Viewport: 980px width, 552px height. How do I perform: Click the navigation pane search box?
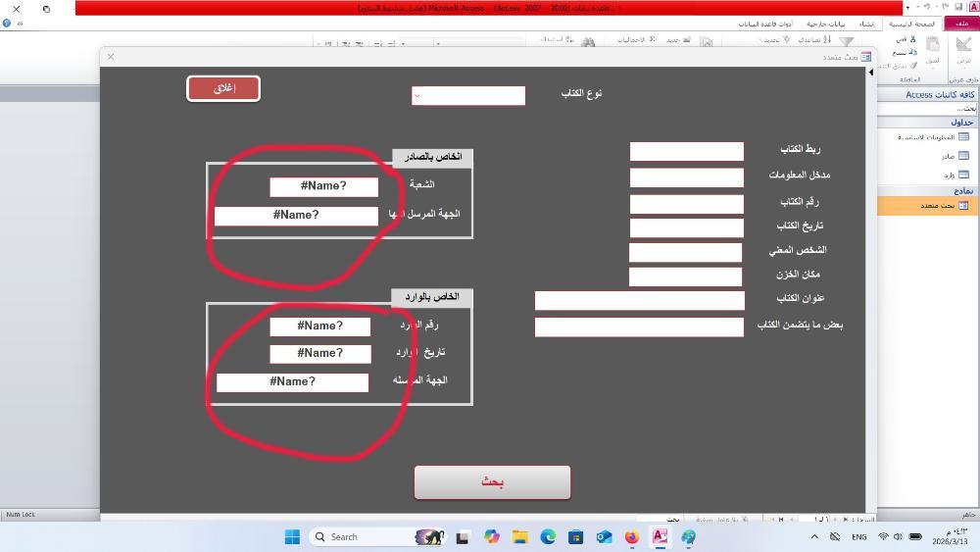(x=926, y=108)
